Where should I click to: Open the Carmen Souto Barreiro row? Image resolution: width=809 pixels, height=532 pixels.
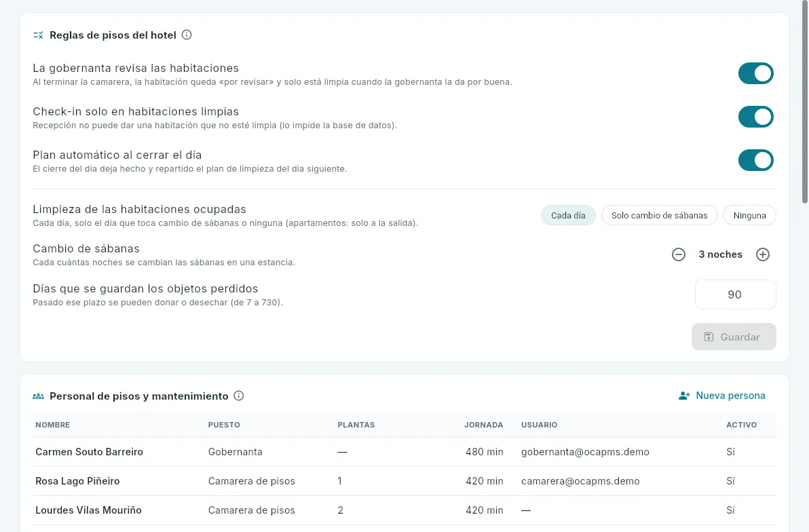404,452
